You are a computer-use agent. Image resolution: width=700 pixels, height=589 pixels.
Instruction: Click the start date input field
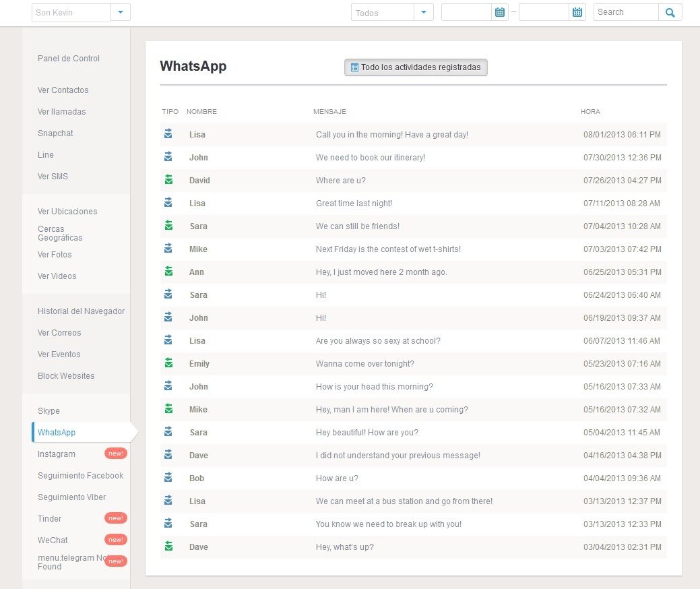pyautogui.click(x=466, y=13)
